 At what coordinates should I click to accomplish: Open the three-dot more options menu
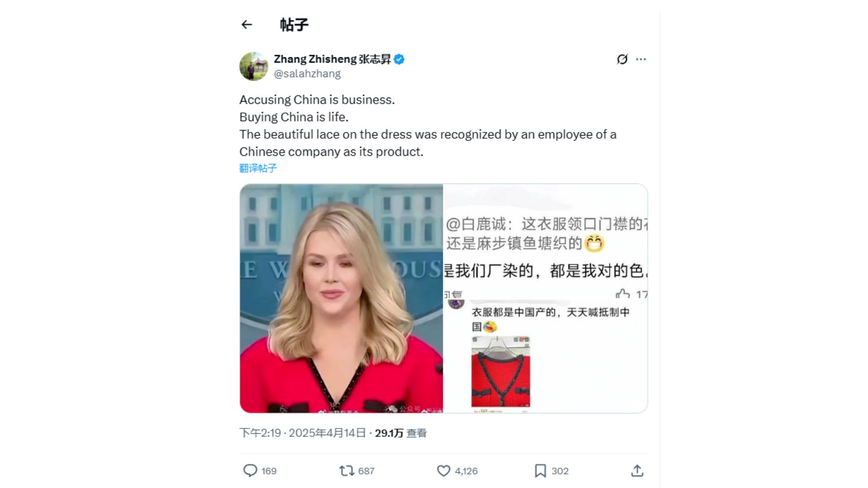(x=641, y=59)
